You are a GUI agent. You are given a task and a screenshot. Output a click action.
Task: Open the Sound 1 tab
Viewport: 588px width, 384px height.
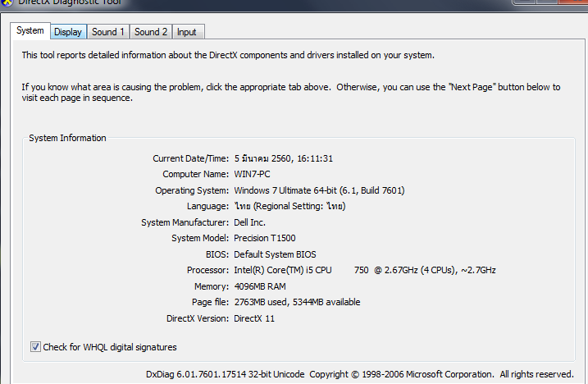point(108,32)
